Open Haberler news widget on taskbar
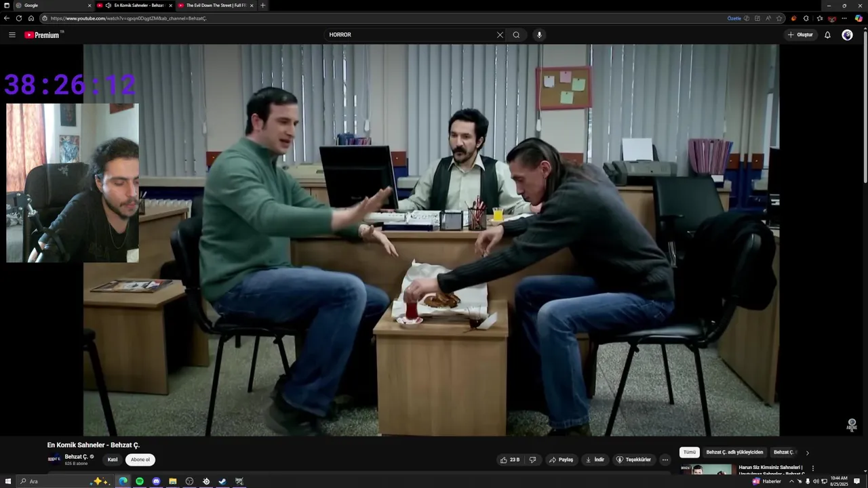 click(766, 481)
